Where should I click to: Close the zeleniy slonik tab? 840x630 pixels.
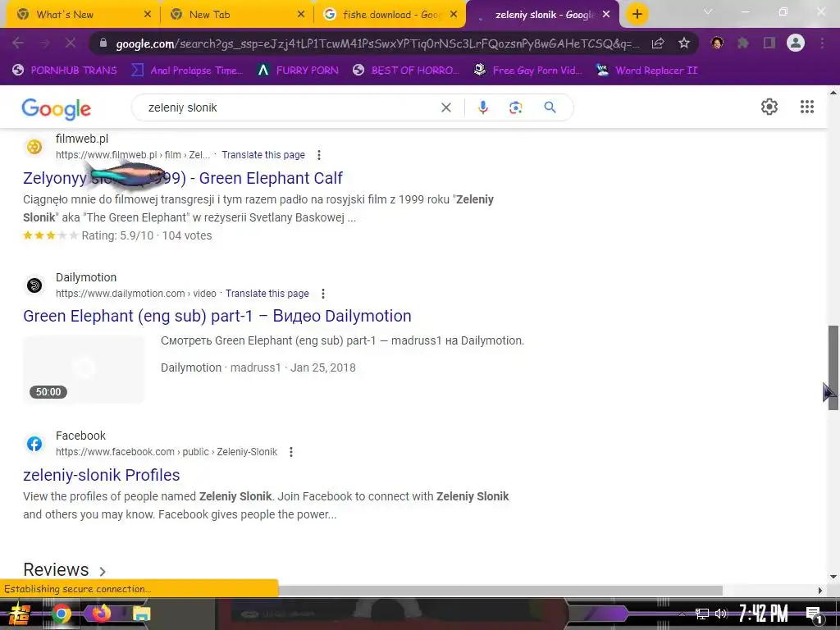click(x=606, y=15)
